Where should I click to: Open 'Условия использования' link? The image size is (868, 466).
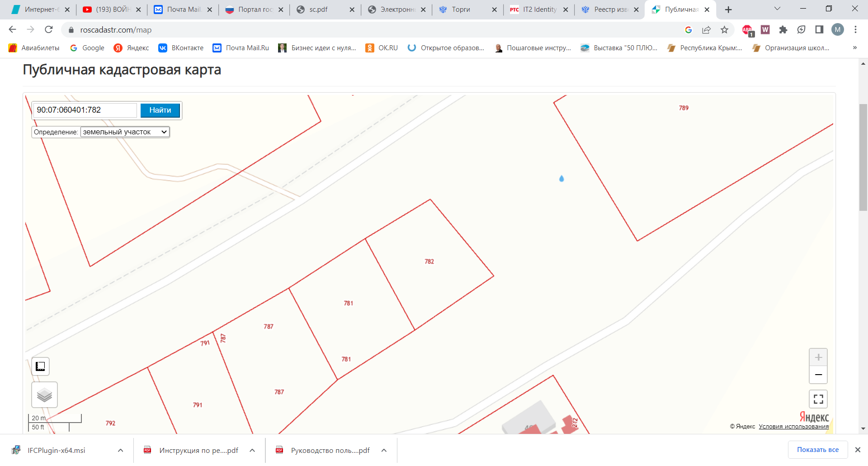793,426
